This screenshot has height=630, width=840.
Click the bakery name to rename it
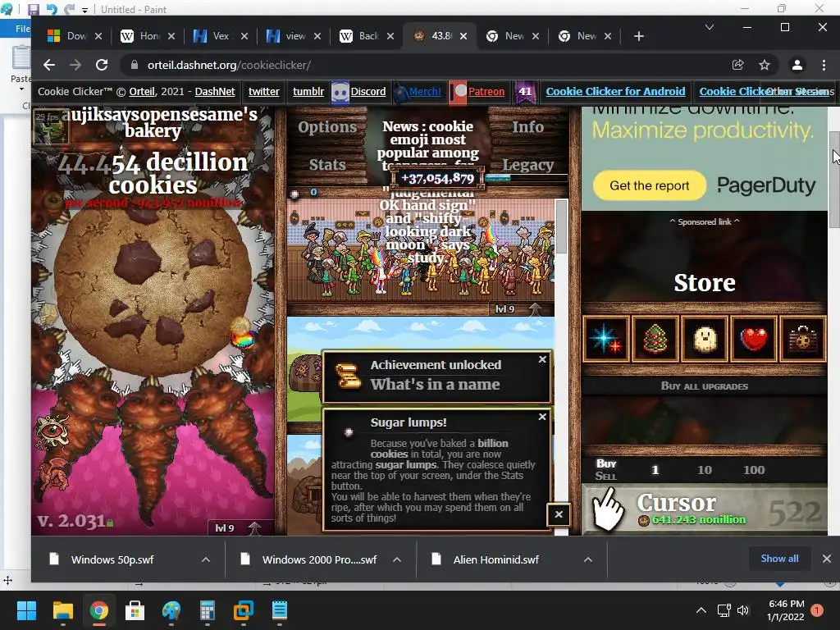pyautogui.click(x=158, y=122)
